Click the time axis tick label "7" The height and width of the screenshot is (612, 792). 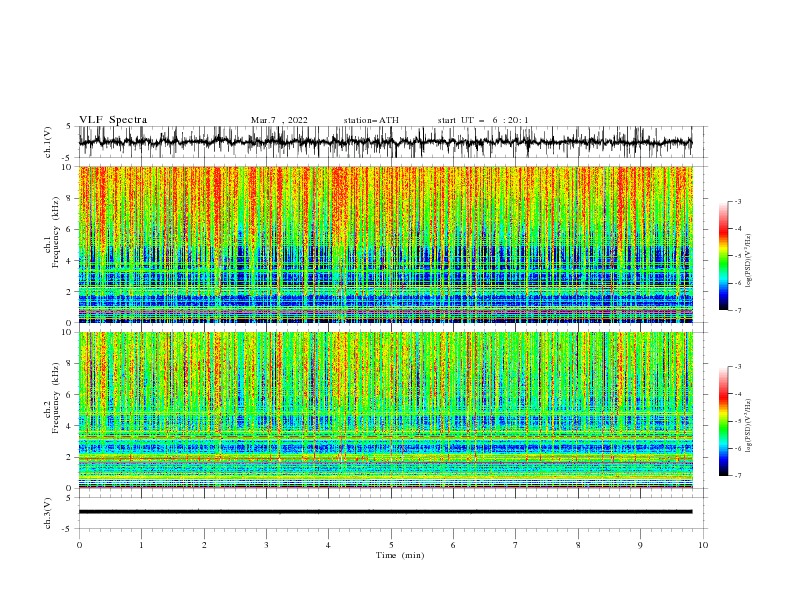516,545
